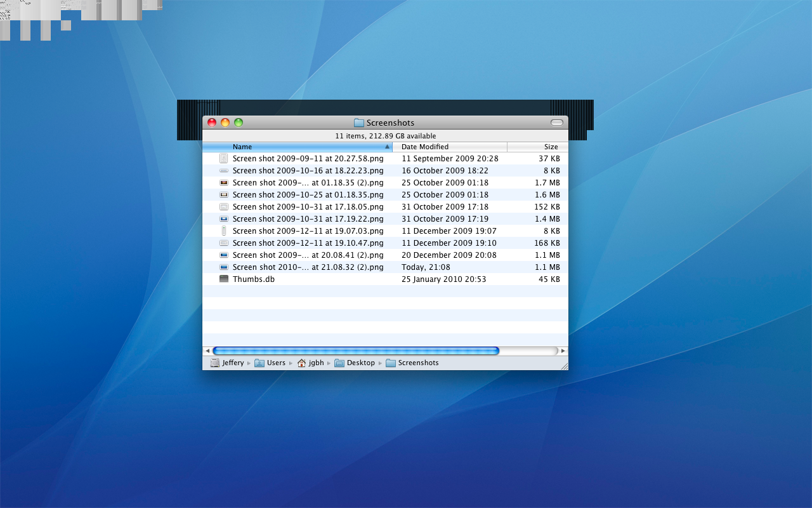Click the 168 KB size value
Viewport: 812px width, 508px height.
click(x=547, y=243)
